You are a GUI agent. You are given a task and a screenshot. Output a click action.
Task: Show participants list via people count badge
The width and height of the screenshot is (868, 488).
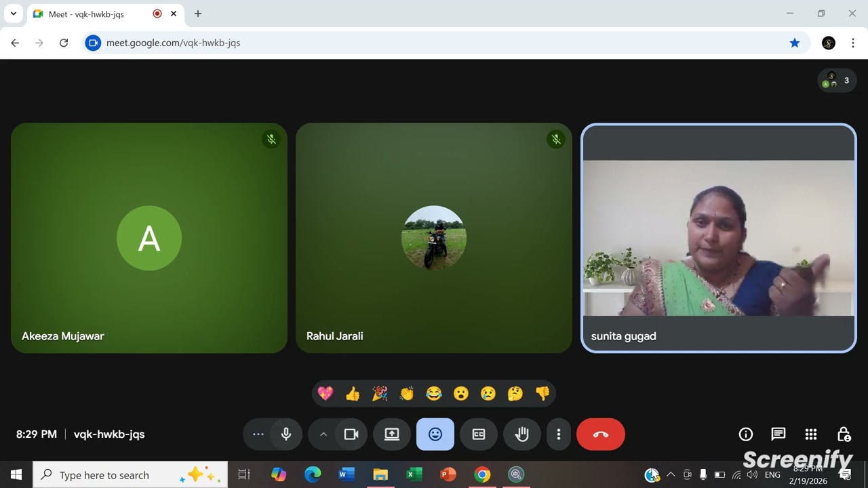[837, 81]
